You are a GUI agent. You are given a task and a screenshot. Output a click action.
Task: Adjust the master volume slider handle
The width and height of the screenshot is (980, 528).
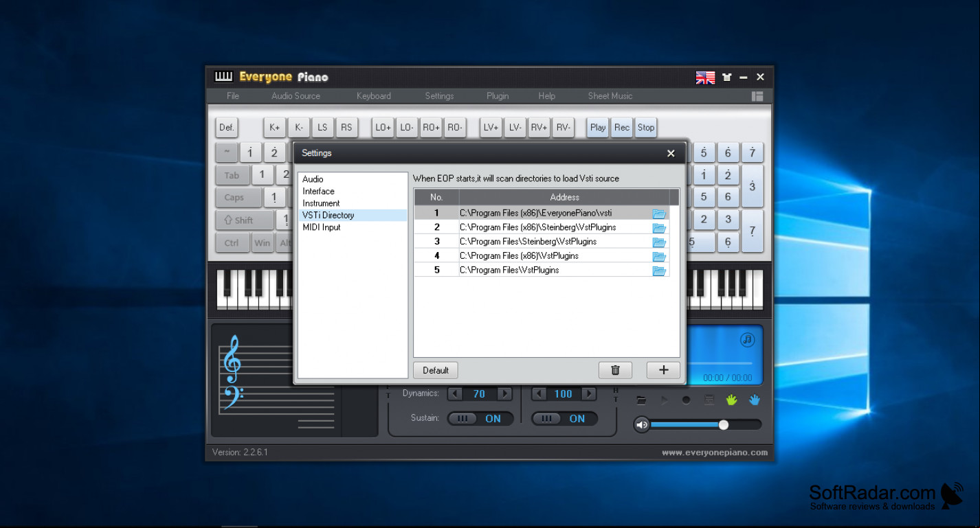point(723,425)
